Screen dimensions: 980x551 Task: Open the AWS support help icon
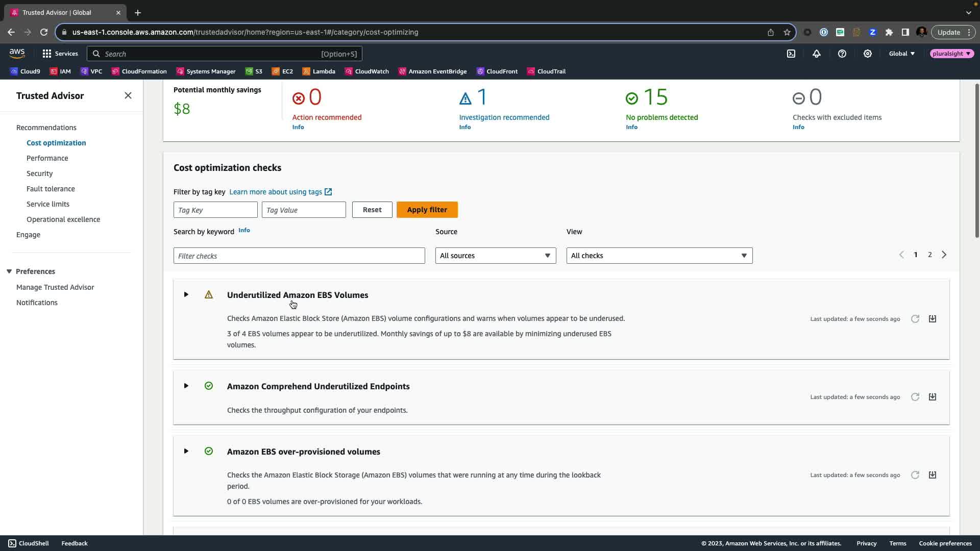click(x=842, y=54)
